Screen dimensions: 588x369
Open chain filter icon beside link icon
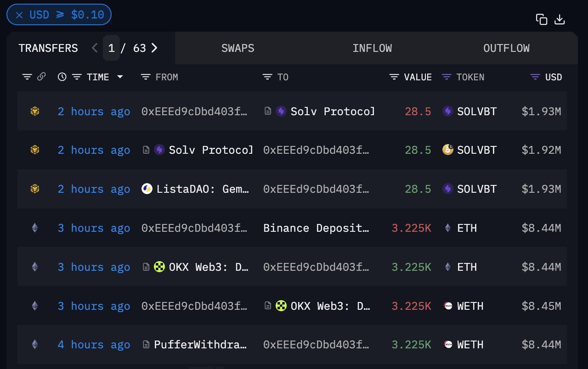click(x=27, y=77)
